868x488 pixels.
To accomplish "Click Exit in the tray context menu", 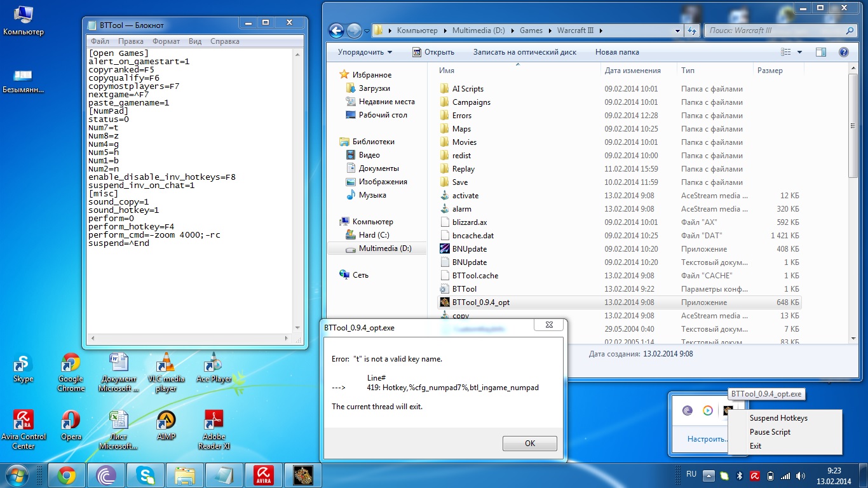I will click(x=755, y=446).
